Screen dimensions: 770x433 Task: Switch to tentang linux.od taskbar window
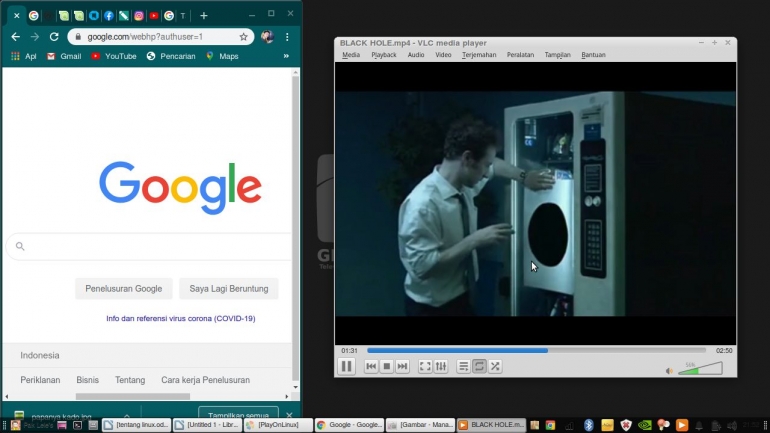click(x=137, y=425)
